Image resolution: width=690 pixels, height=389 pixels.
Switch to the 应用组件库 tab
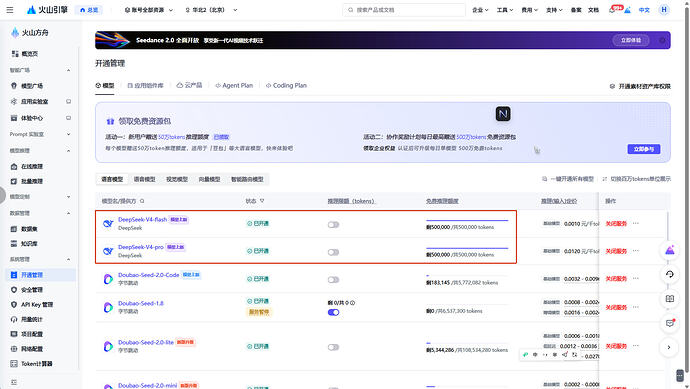[145, 85]
